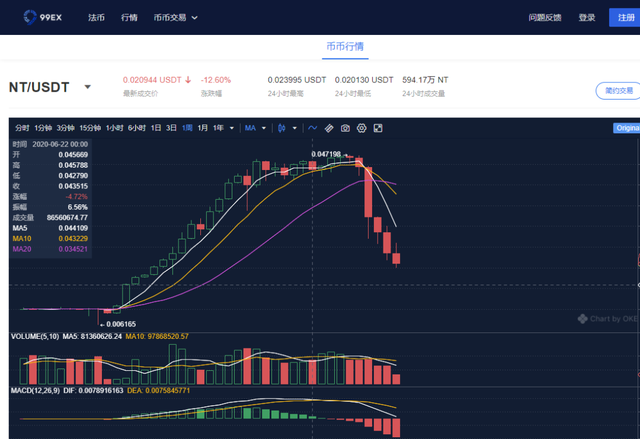Open the 行情 menu item
The image size is (640, 439).
(129, 18)
